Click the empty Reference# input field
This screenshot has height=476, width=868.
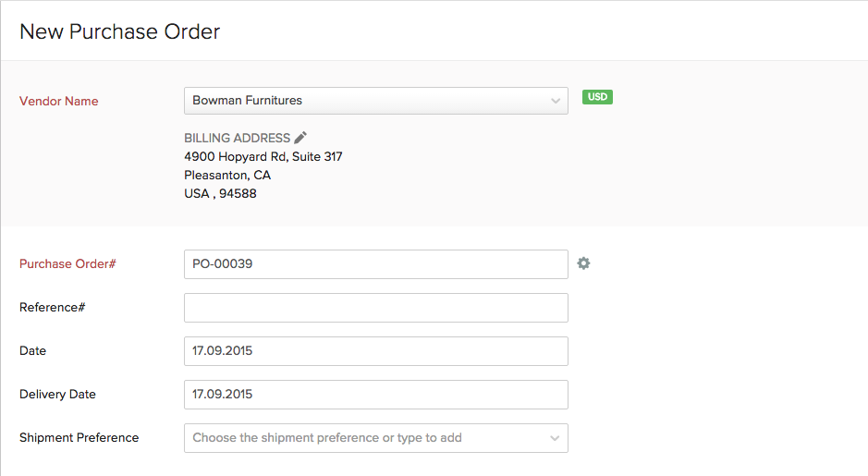375,308
